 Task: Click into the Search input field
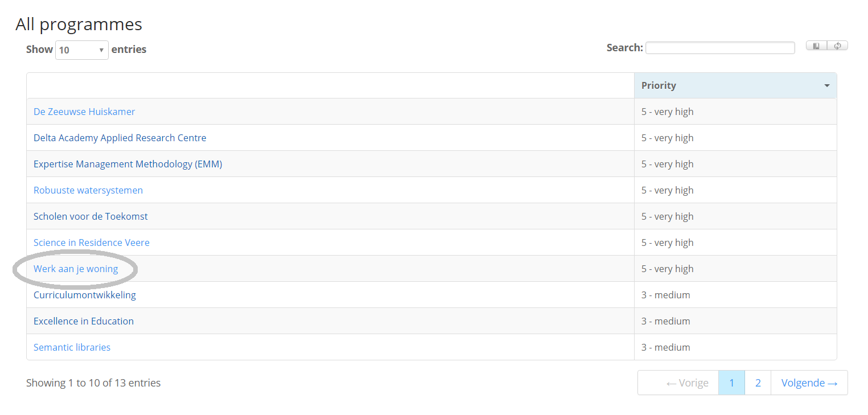click(x=719, y=48)
